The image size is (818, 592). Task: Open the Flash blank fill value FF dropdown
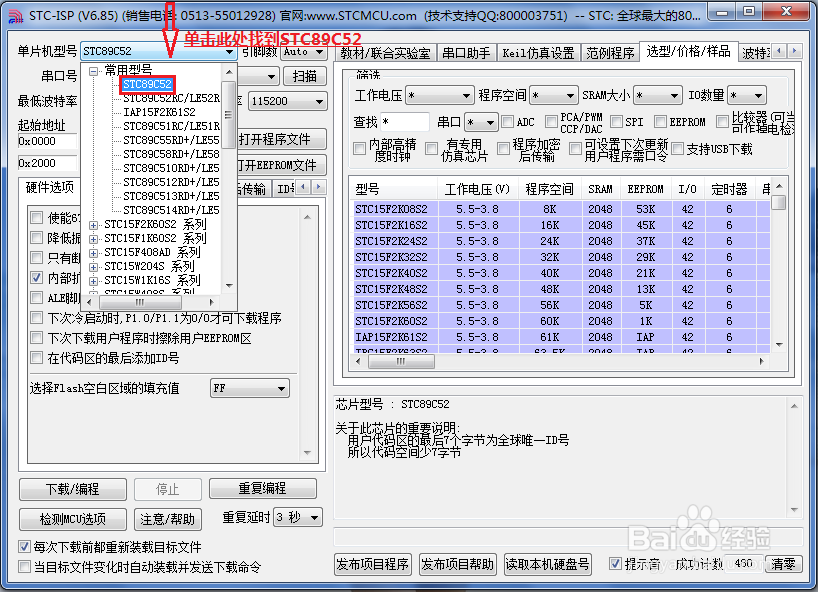click(x=249, y=388)
